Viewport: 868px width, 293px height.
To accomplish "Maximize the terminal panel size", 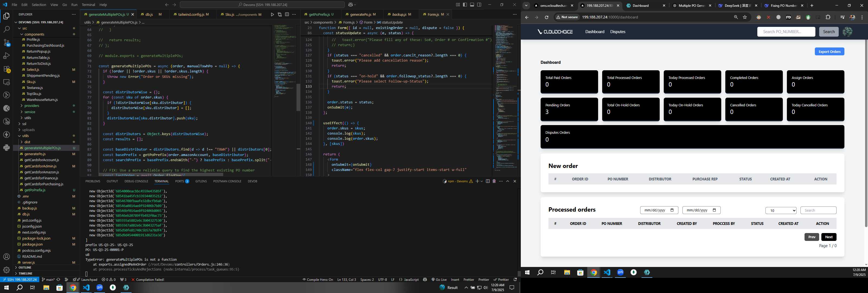I will [508, 181].
